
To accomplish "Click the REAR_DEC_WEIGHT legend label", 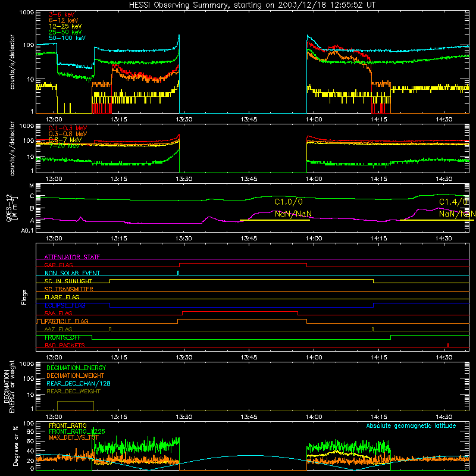I will point(73,392).
